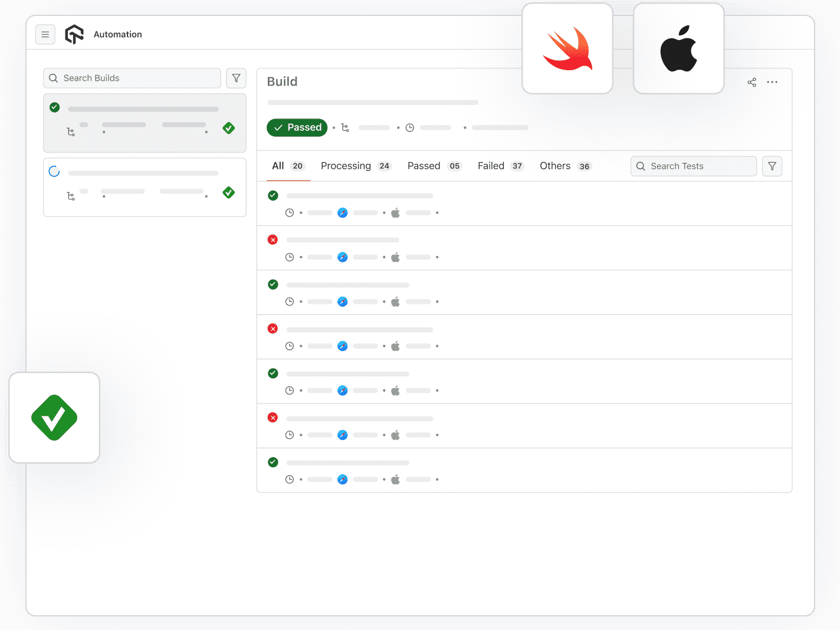
Task: Click the Passed status badge
Action: [297, 127]
